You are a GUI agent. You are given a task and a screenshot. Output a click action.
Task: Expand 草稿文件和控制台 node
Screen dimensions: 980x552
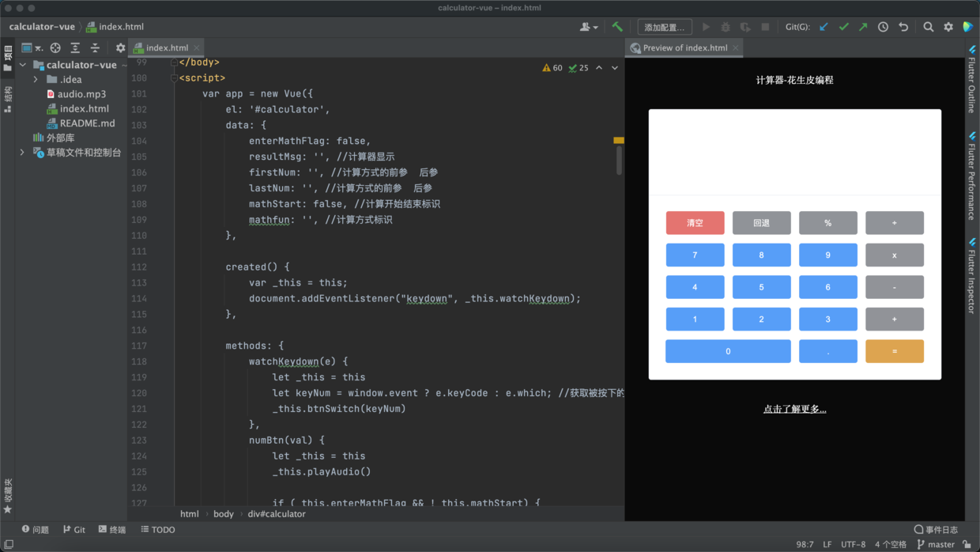(23, 152)
